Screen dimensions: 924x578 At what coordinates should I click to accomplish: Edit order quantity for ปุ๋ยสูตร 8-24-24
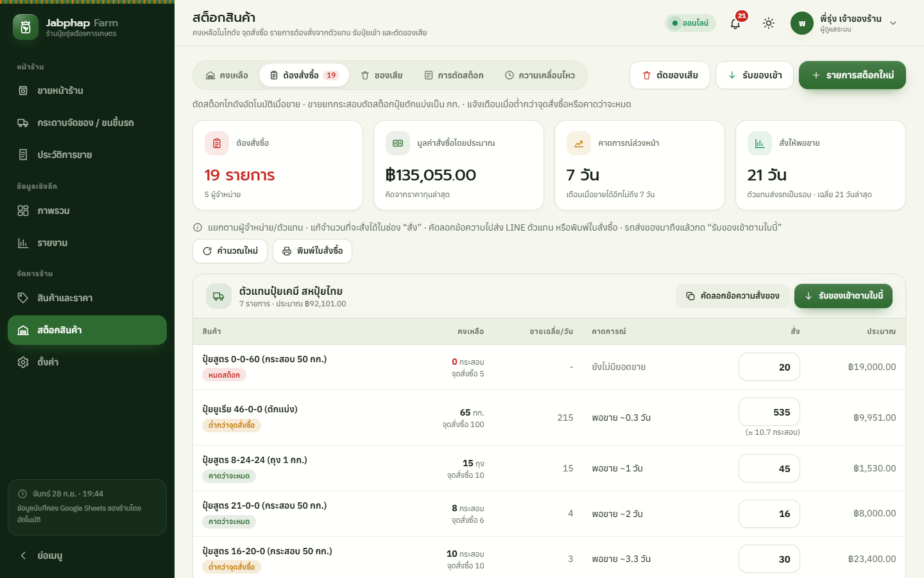tap(769, 468)
